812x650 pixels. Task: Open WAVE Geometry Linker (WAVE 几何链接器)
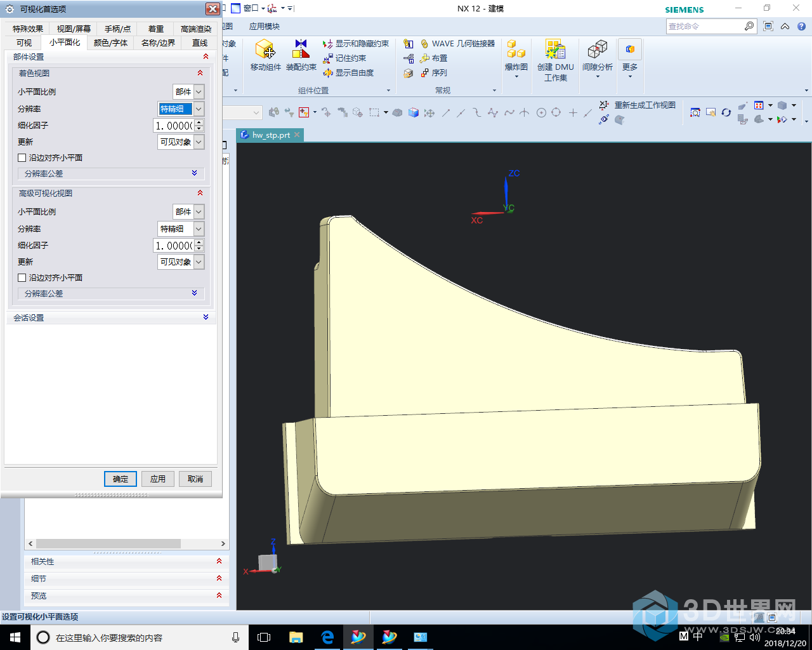[457, 44]
